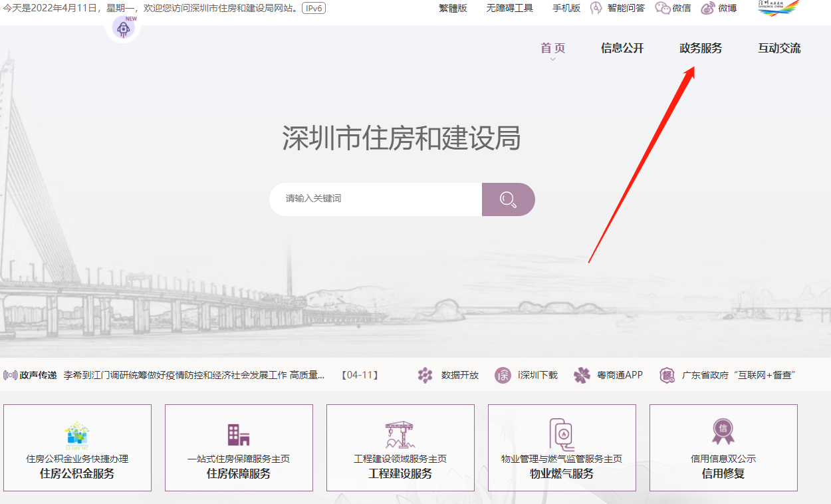Click the 【04-11】 news date
Image resolution: width=831 pixels, height=504 pixels.
coord(360,375)
